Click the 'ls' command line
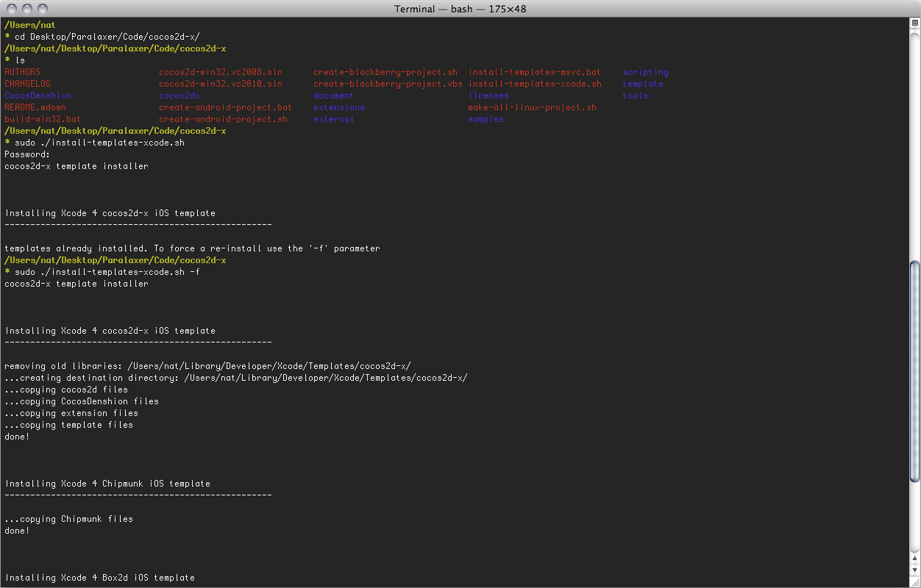Screen dimensions: 921x588 [15, 60]
